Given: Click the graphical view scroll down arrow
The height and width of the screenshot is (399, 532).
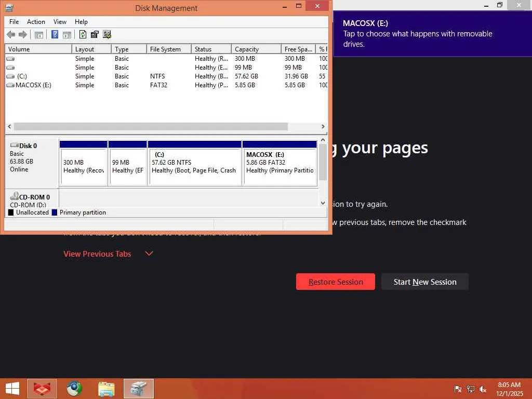Looking at the screenshot, I should (x=323, y=203).
